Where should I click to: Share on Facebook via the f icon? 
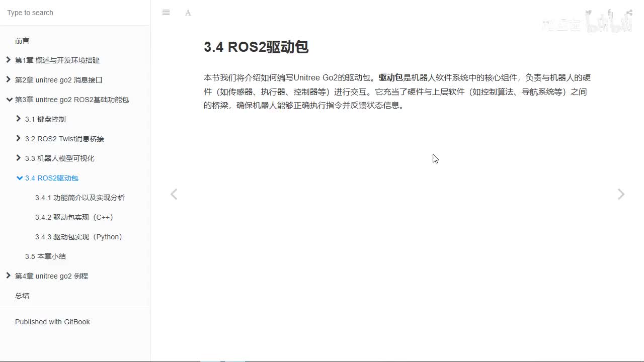(609, 13)
